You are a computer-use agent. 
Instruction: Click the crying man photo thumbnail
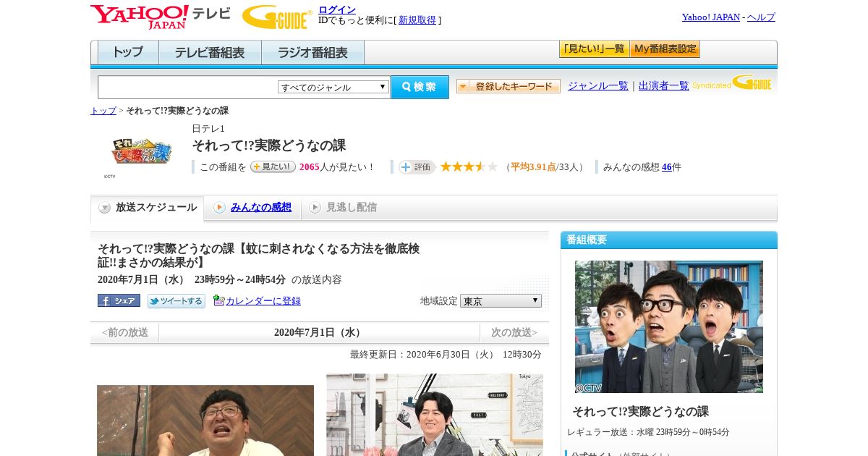pos(205,421)
